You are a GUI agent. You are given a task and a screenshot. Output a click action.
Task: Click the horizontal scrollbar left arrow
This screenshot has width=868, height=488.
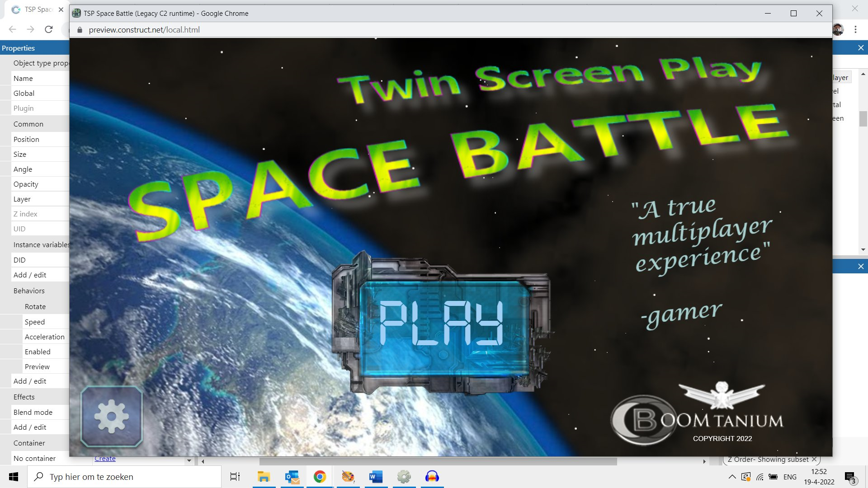[x=203, y=461]
